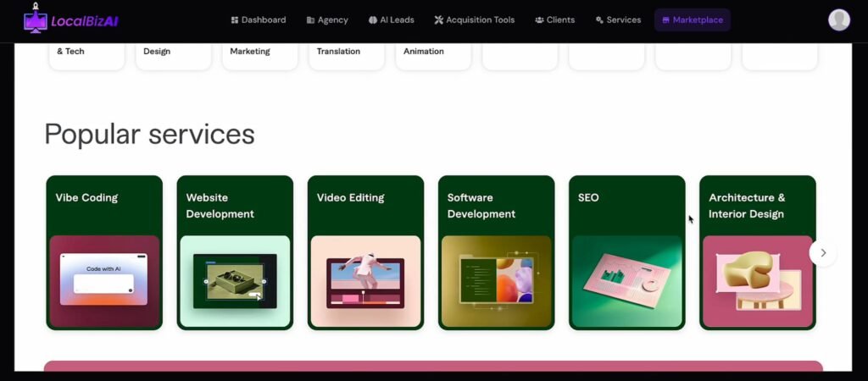
Task: Open the Vibe Coding service card
Action: coord(104,252)
